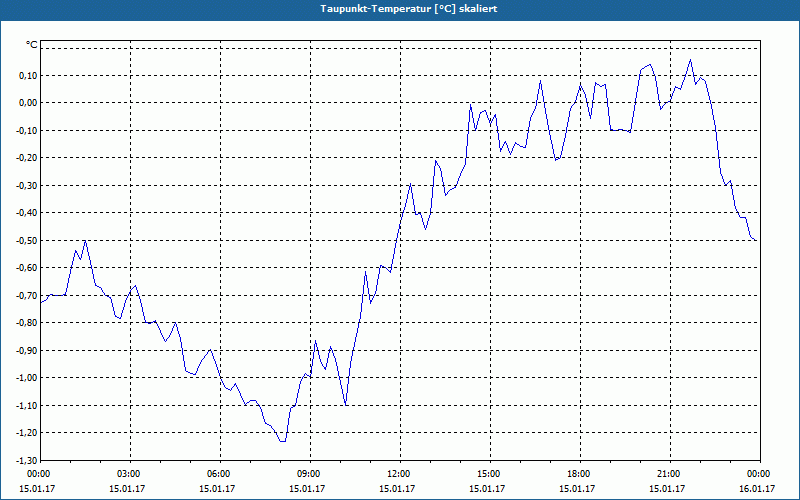Image resolution: width=800 pixels, height=500 pixels.
Task: Select the 21:00 time label
Action: 669,474
